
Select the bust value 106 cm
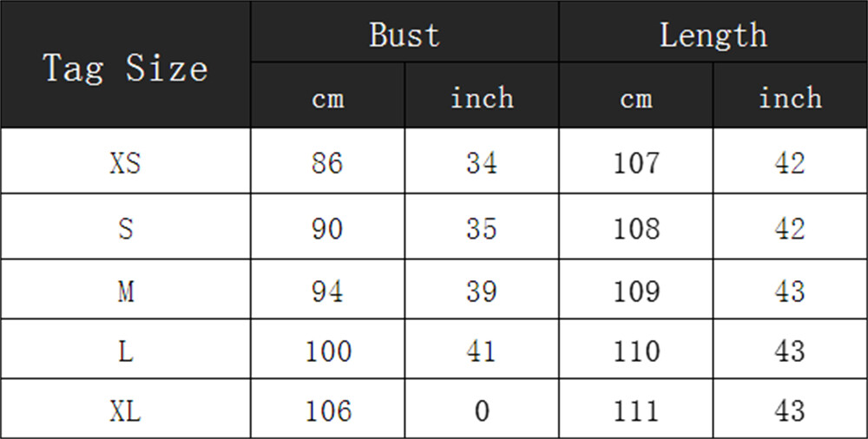tap(327, 410)
